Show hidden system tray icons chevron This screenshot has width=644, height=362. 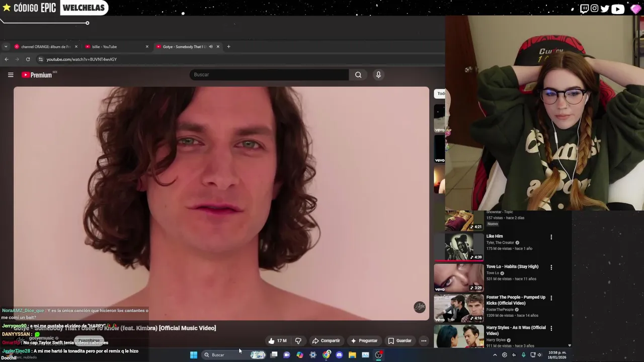pyautogui.click(x=495, y=355)
